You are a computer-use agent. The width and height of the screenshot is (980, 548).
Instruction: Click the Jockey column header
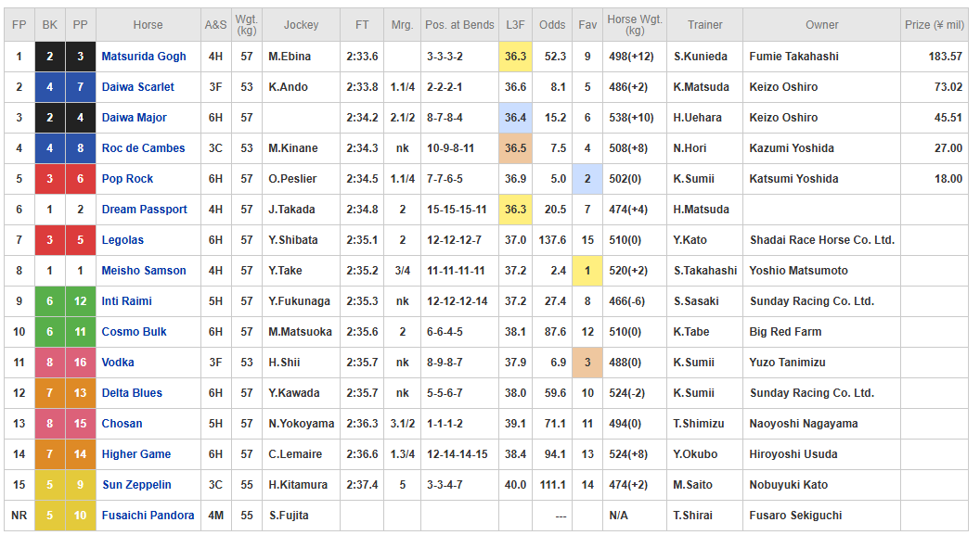[302, 25]
